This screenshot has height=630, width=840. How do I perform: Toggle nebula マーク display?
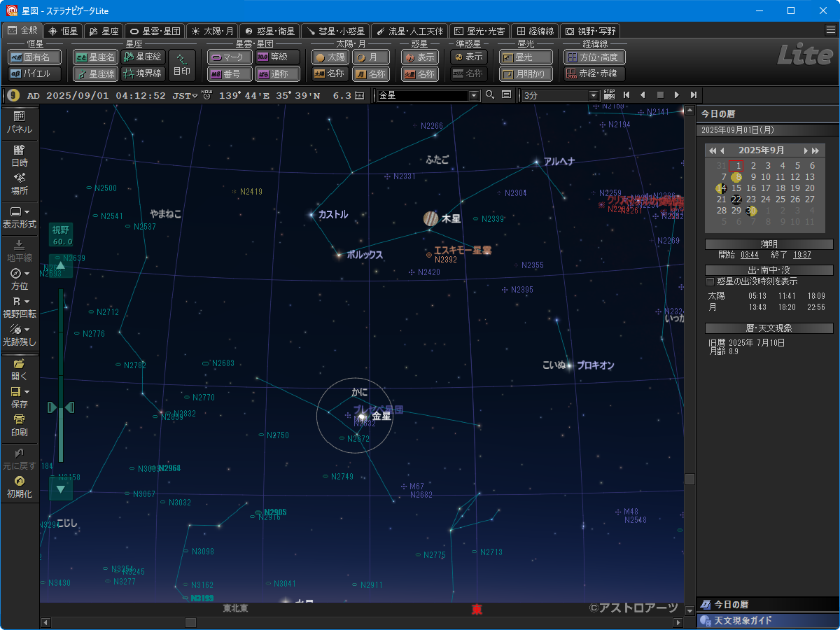click(230, 57)
